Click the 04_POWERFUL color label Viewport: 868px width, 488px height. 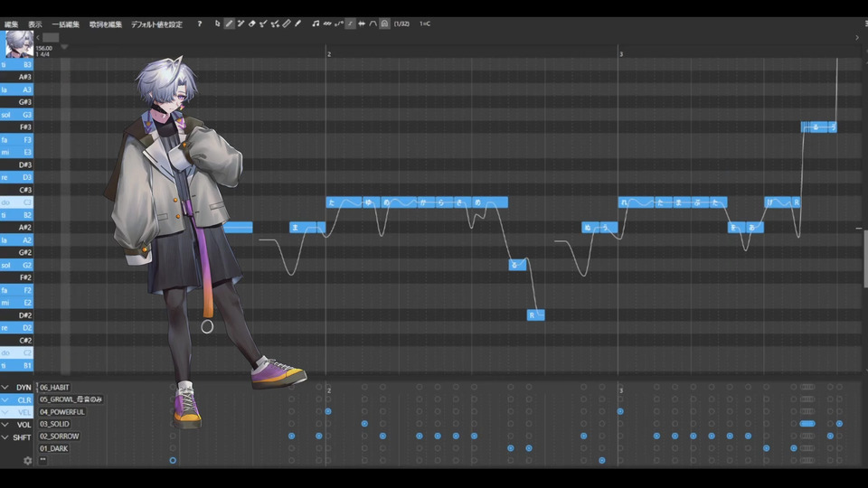coord(62,412)
